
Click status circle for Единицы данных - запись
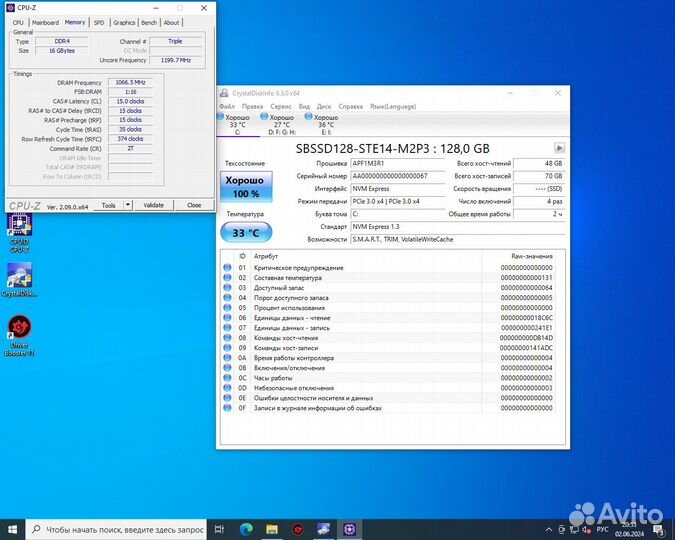click(227, 327)
